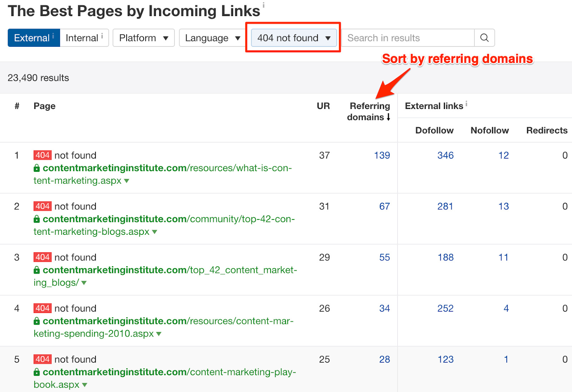The image size is (572, 392).
Task: Click nofollow count 1 in row 5
Action: 506,359
